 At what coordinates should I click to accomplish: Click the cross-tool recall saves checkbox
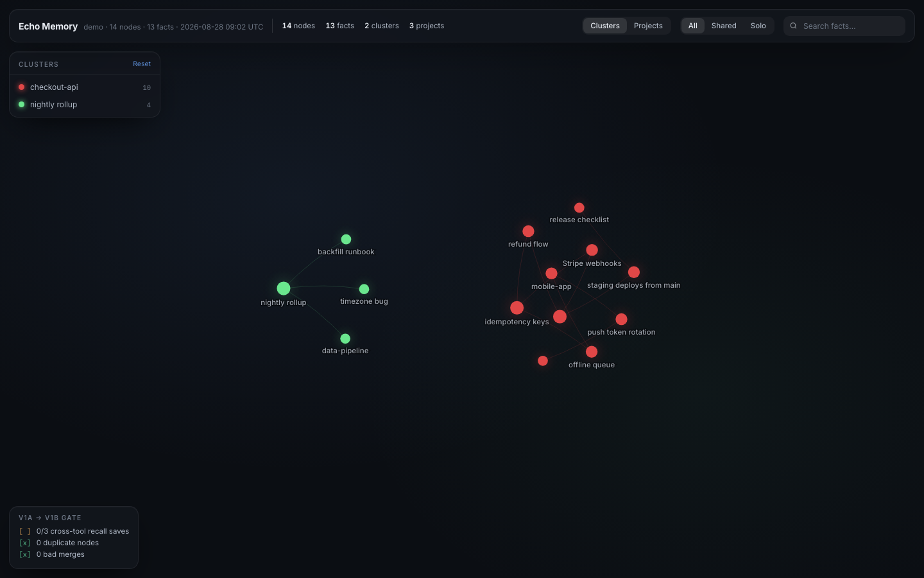coord(25,531)
